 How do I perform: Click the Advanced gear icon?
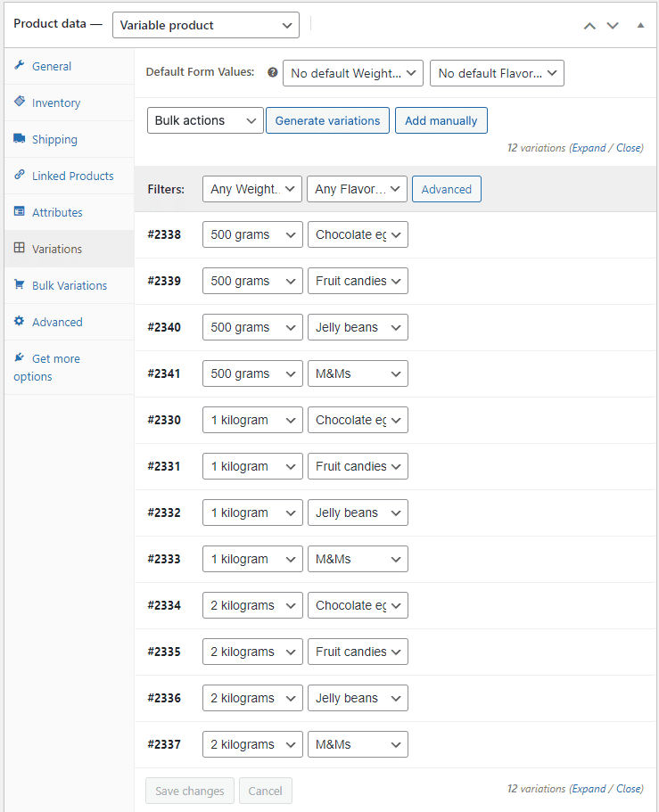[x=20, y=322]
